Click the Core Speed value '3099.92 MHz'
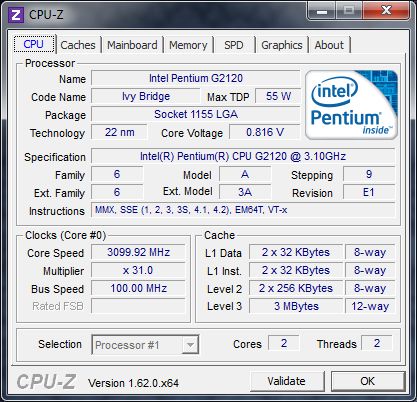The image size is (417, 402). coord(138,252)
